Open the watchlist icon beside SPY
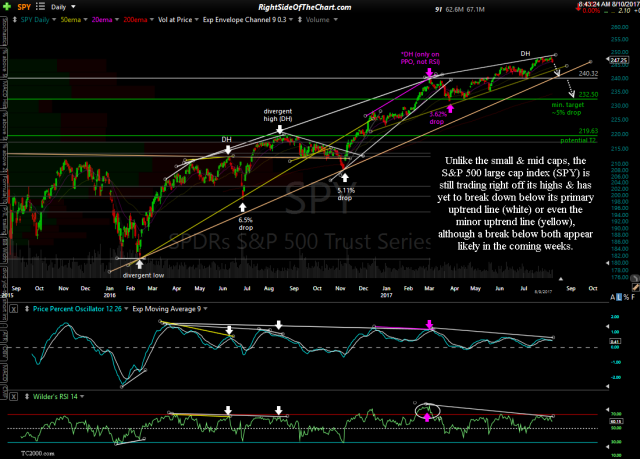 click(x=40, y=7)
